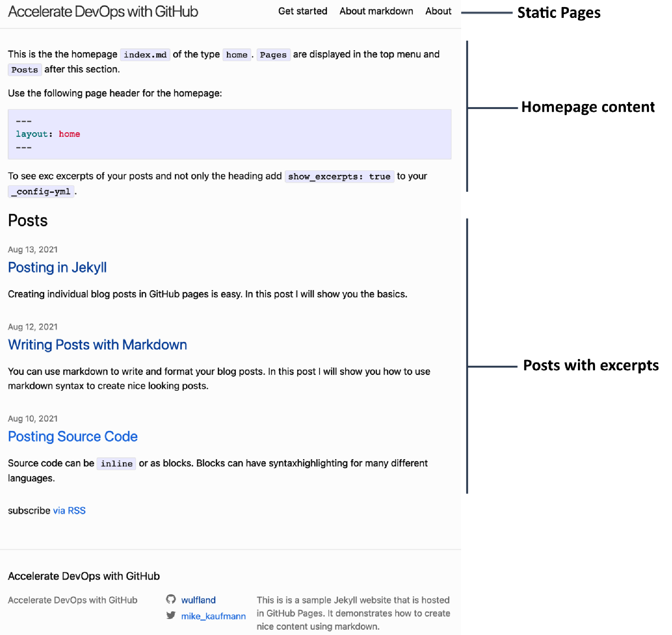Screen dimensions: 672x635
Task: Open the About page in the top menu
Action: click(438, 11)
